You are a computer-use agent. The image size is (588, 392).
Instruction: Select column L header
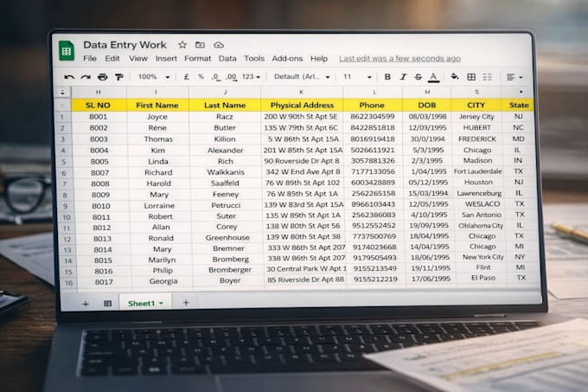click(x=374, y=93)
